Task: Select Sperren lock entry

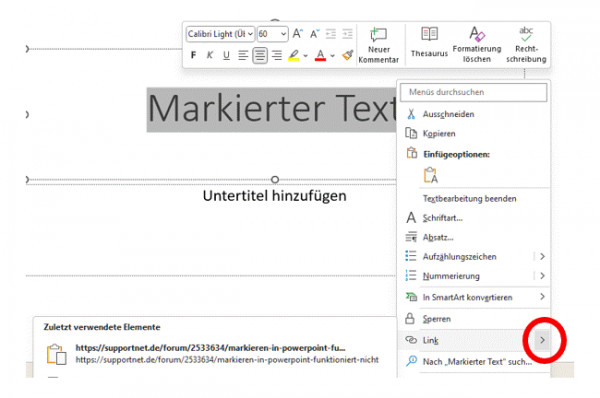Action: pyautogui.click(x=474, y=319)
